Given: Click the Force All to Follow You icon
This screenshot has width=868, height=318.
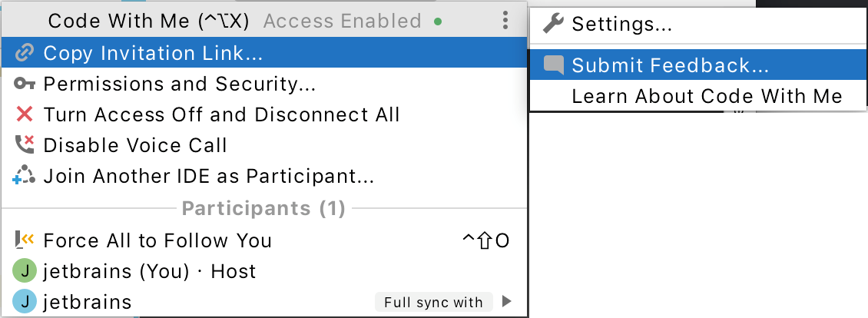Looking at the screenshot, I should click(25, 240).
